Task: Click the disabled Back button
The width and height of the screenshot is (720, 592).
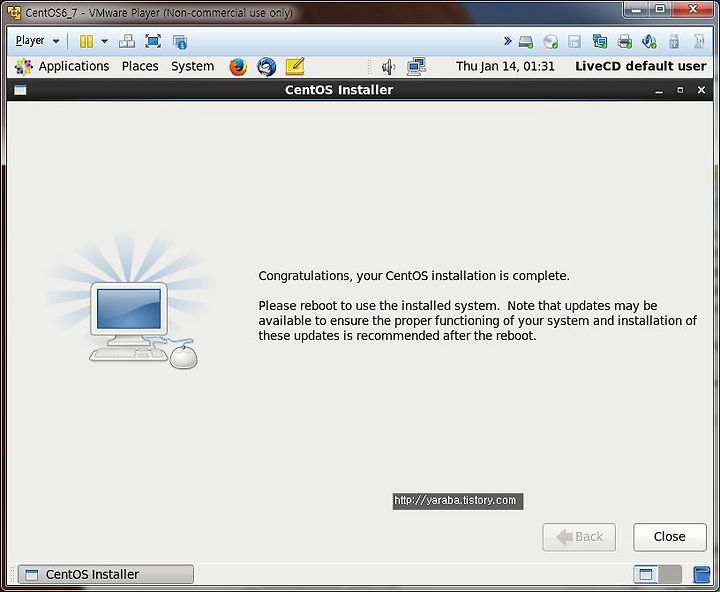Action: coord(579,537)
